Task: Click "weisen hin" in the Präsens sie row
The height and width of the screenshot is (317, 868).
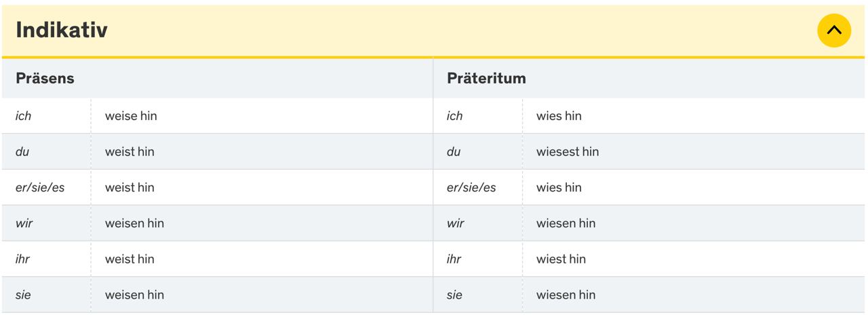Action: tap(134, 295)
